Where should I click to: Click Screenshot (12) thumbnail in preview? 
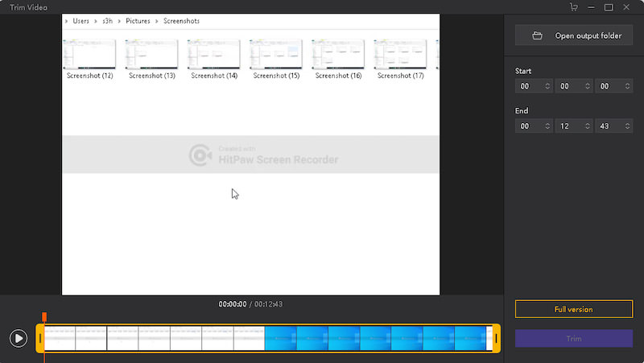89,54
